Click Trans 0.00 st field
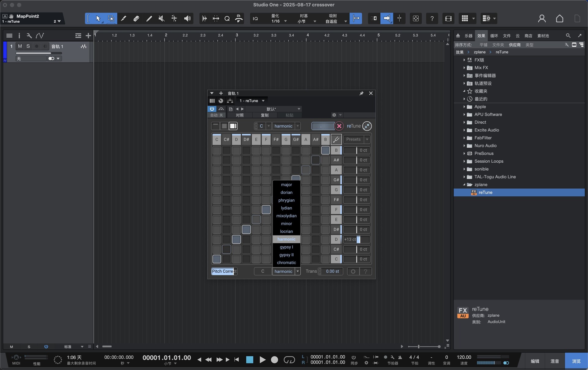588x370 pixels. [332, 271]
